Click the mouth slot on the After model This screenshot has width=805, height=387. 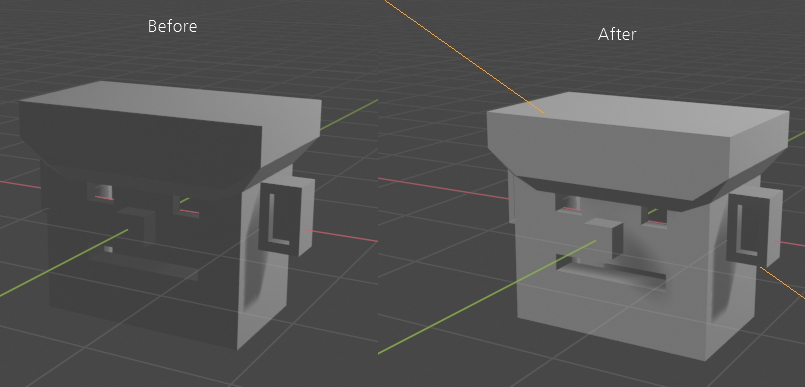tap(611, 272)
